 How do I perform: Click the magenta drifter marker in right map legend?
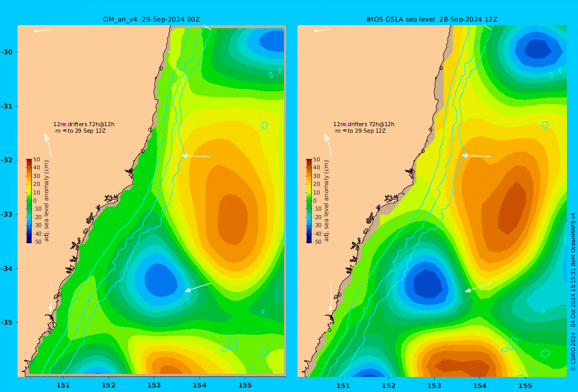point(345,125)
